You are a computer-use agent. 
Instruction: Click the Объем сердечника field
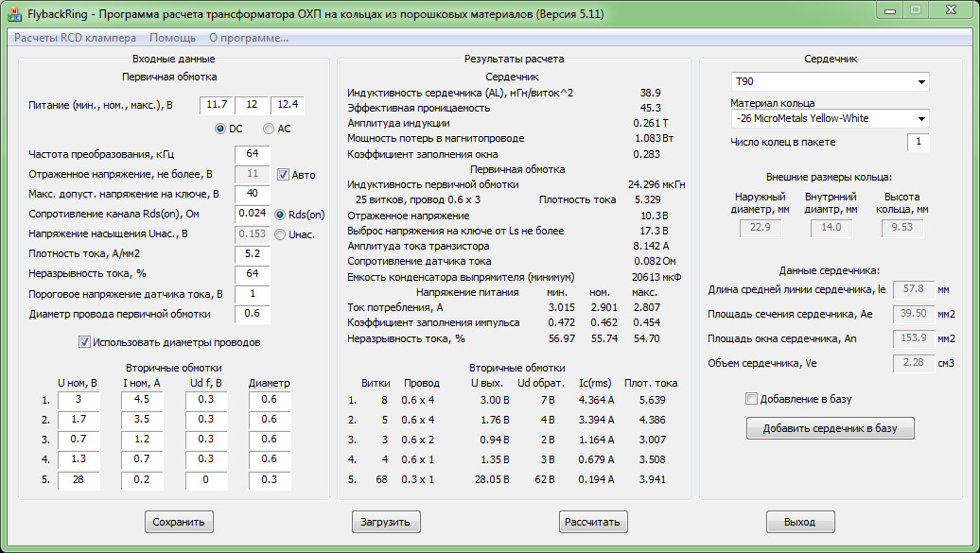click(x=913, y=362)
